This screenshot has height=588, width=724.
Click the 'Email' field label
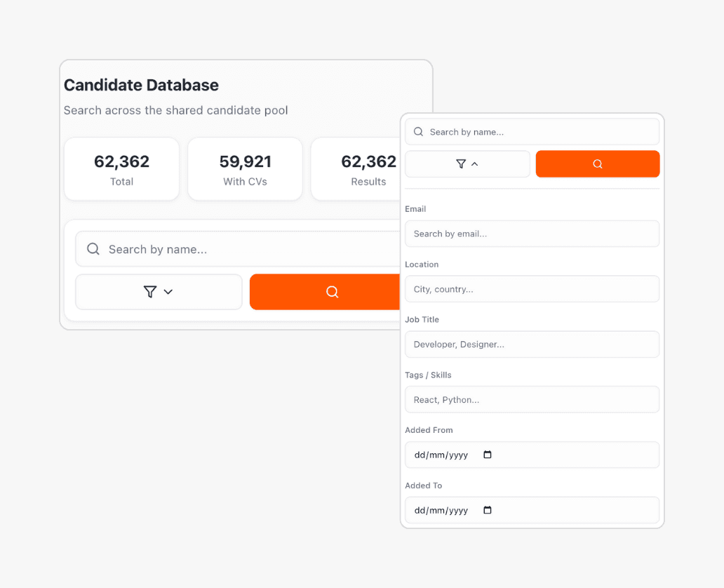pos(415,209)
